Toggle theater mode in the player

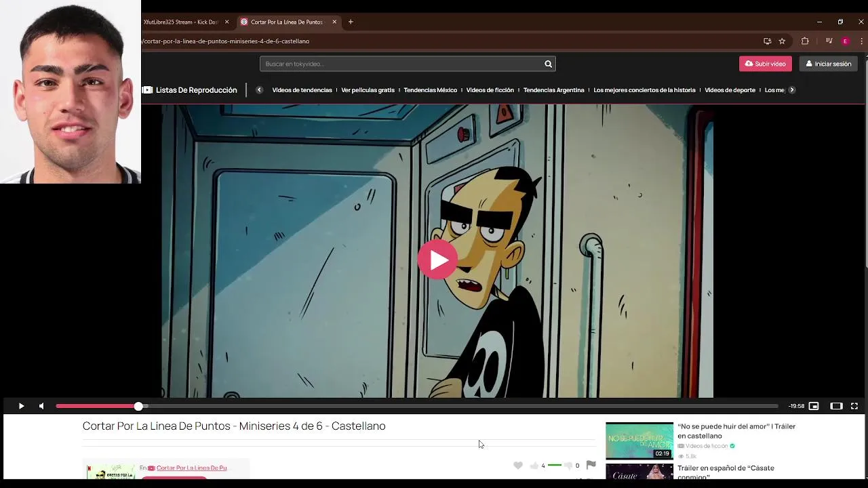836,406
